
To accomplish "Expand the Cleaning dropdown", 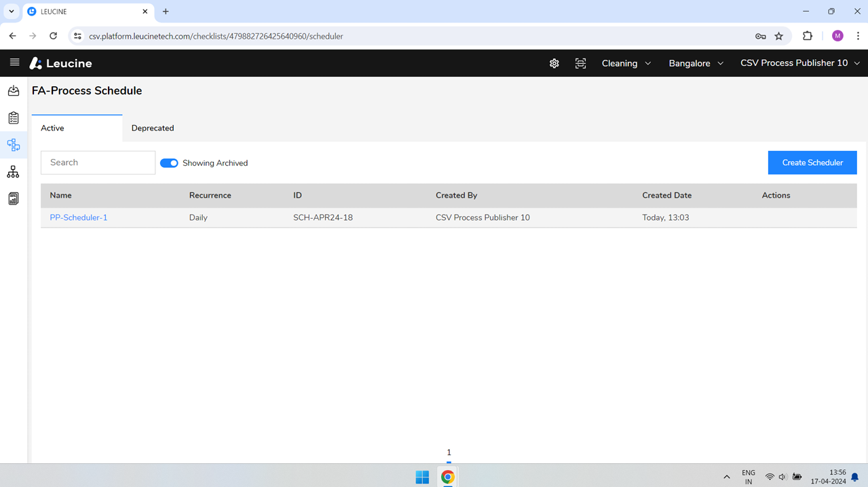I will (x=626, y=63).
